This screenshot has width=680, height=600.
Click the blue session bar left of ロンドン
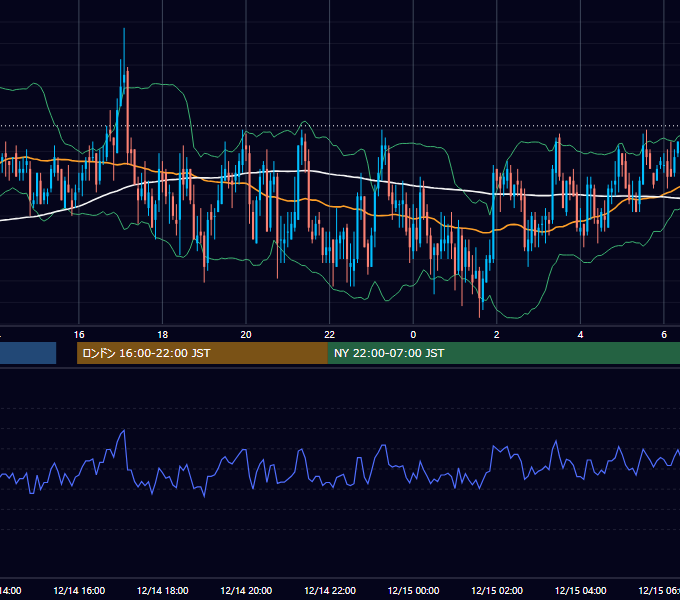coord(28,353)
